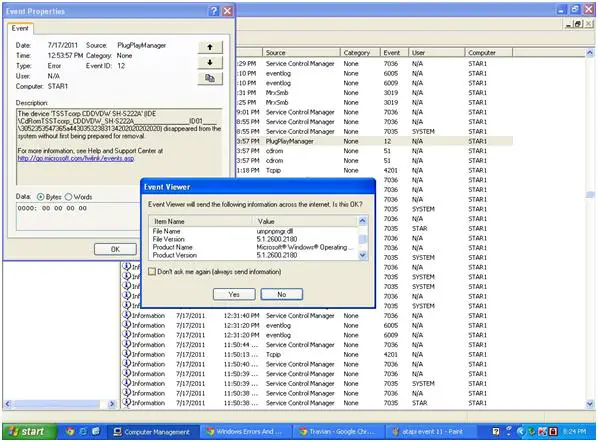Click inside the 0000: 00 00 00 00 data box
Viewport: 598px width, 442px height.
78,217
